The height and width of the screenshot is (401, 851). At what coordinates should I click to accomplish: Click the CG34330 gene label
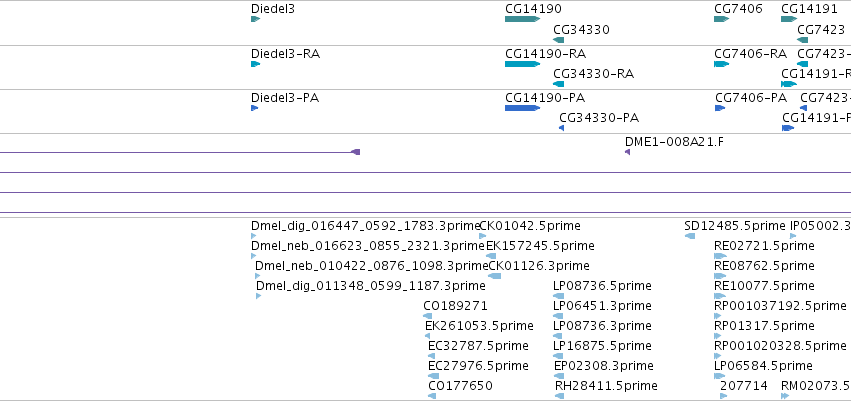click(x=581, y=30)
